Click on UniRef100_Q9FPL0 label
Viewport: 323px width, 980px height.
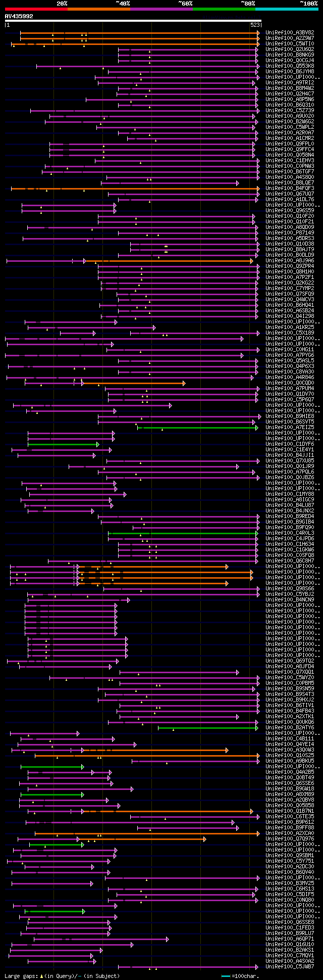290,144
